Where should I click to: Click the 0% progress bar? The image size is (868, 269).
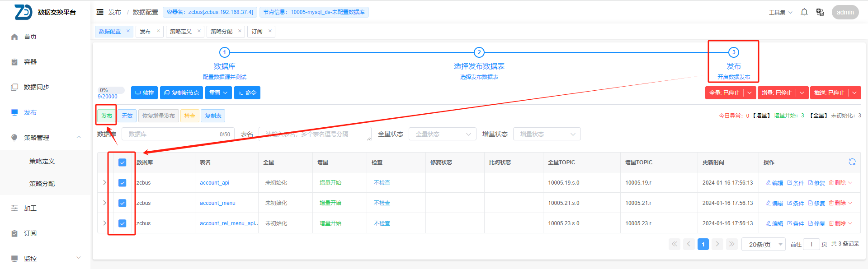(111, 90)
